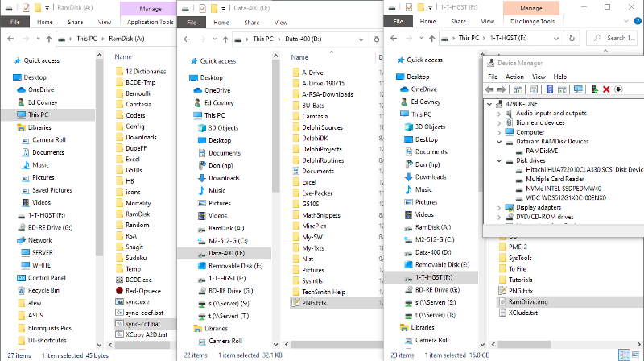Click the Disable device down-arrow icon
644x361 pixels.
[618, 89]
